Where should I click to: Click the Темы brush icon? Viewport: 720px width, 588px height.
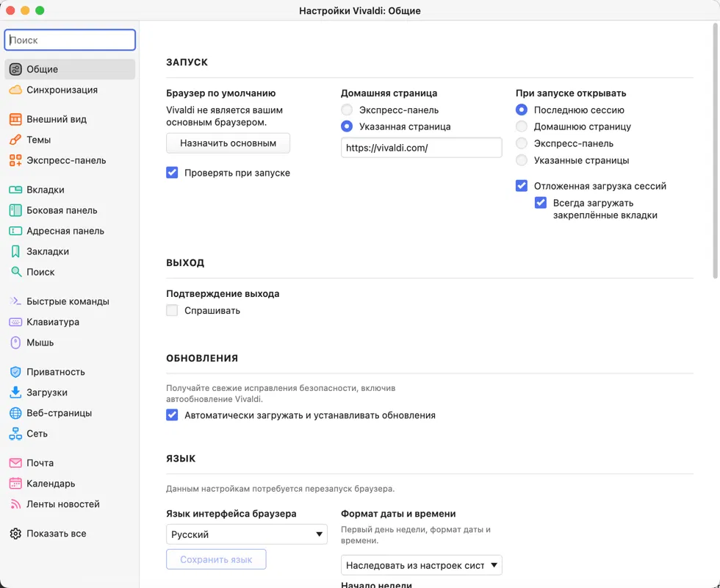point(15,140)
